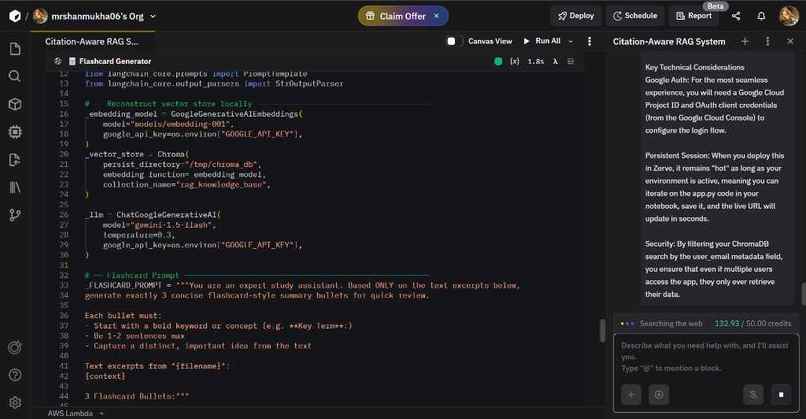
Task: Open the help question mark icon
Action: tap(15, 375)
